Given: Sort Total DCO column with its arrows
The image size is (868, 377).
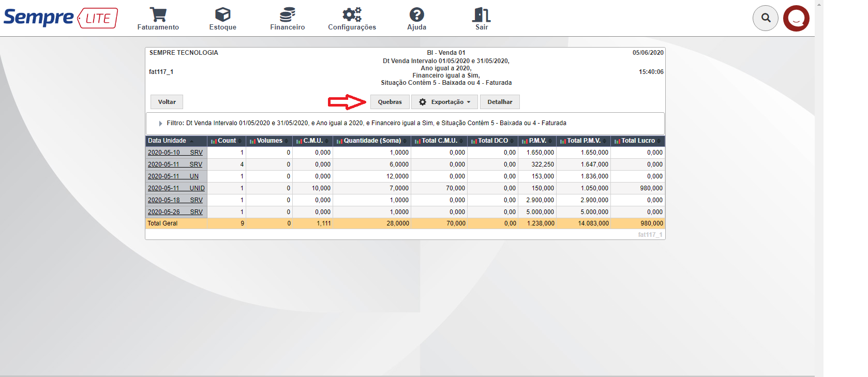Looking at the screenshot, I should click(512, 141).
